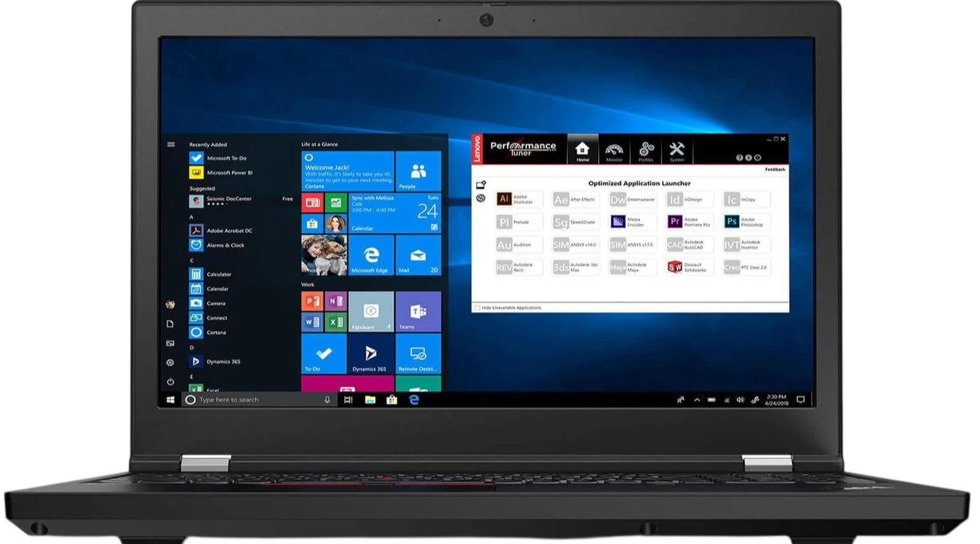Open the Cortana Welcome Jack tile
This screenshot has width=980, height=544.
point(347,171)
